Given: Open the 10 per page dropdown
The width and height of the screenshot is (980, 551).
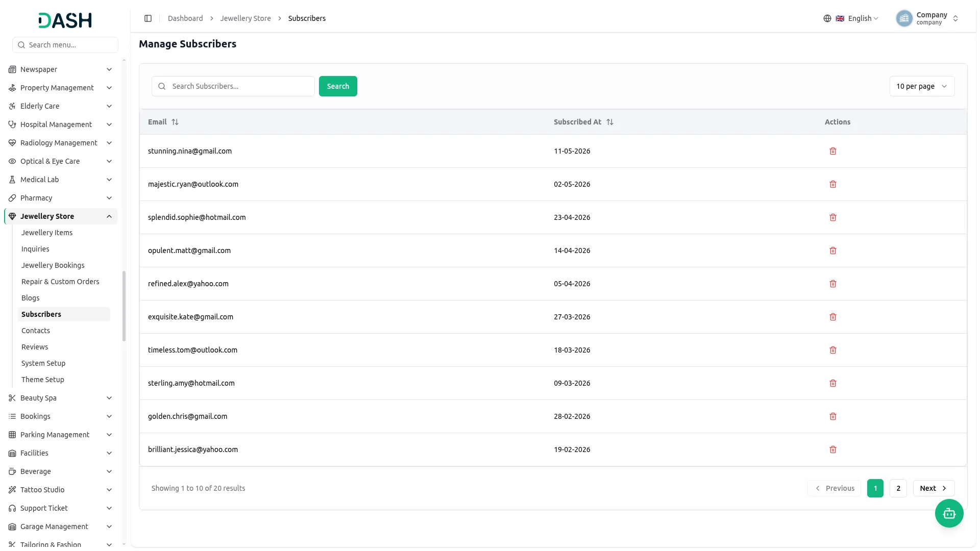Looking at the screenshot, I should [922, 86].
